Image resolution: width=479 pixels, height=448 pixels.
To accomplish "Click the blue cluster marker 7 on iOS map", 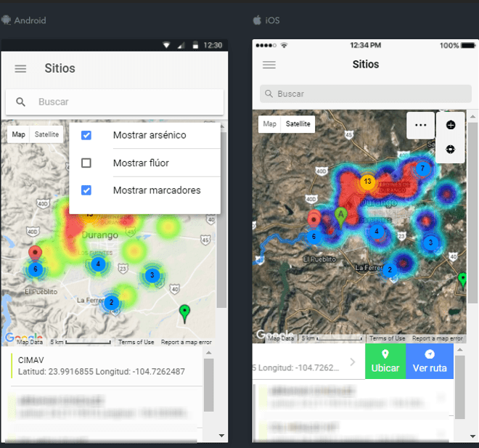I will 422,168.
